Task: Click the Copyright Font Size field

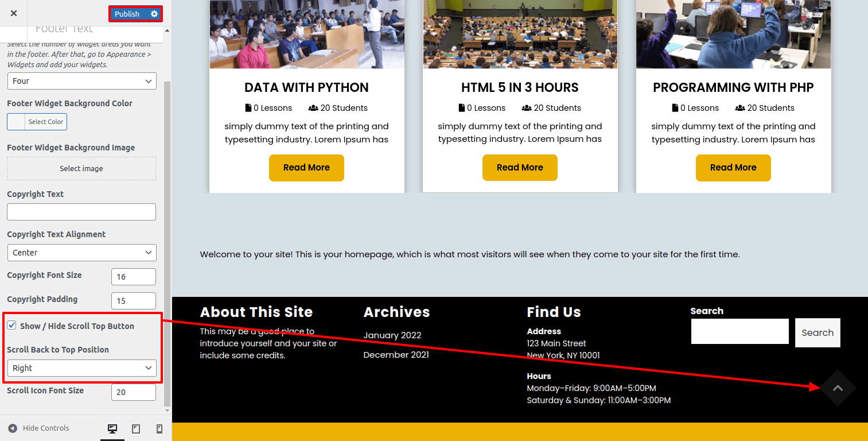Action: (x=133, y=277)
